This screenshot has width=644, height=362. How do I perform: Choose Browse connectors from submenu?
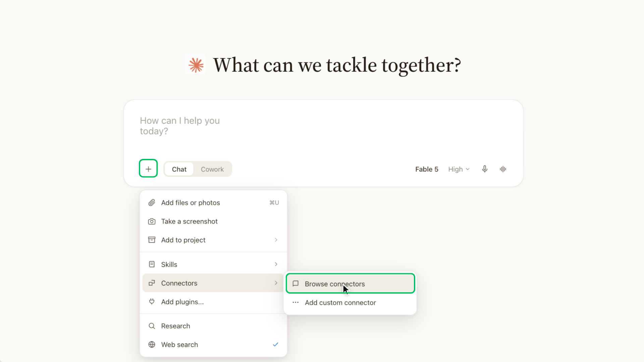tap(350, 284)
